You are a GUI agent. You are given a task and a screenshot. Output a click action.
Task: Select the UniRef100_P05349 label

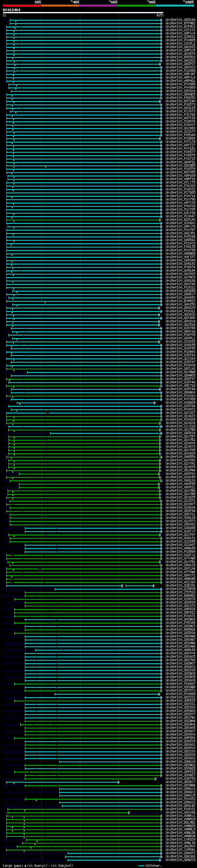(180, 135)
